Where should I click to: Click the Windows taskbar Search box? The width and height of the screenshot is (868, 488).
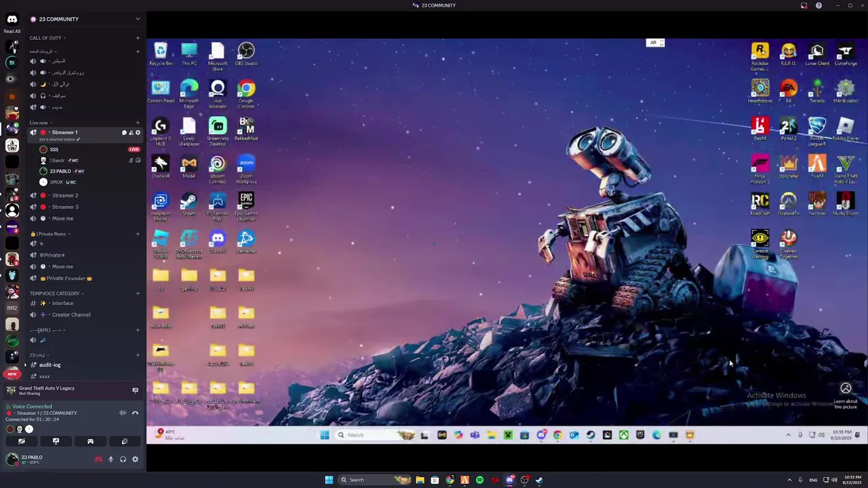click(375, 480)
